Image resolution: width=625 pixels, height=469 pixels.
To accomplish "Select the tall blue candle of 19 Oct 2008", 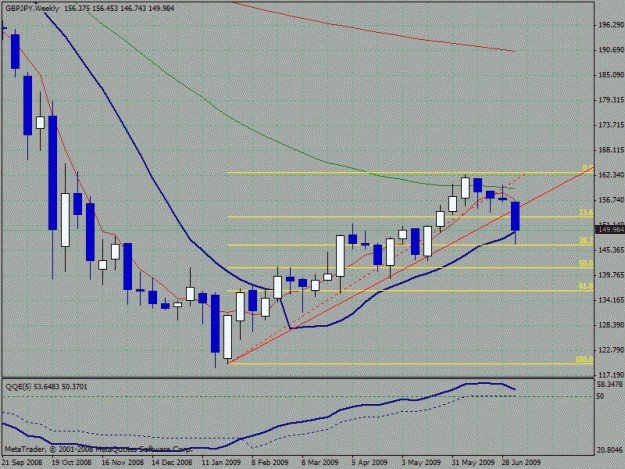I will 53,173.
